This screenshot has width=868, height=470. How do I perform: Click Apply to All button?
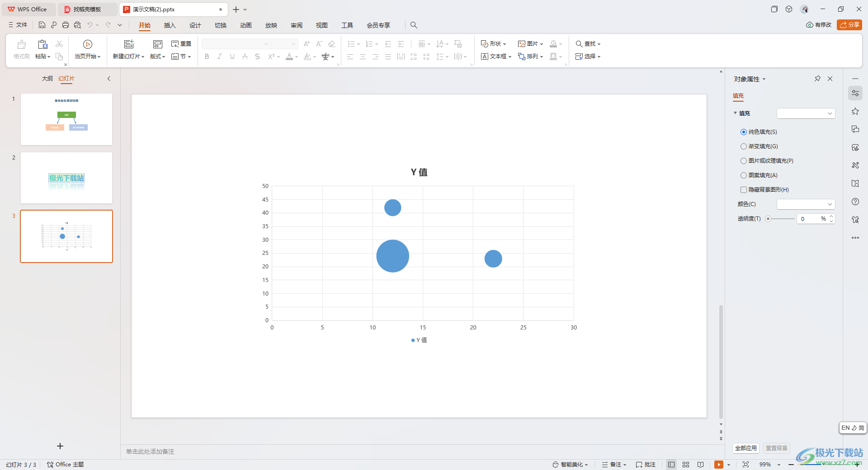[x=745, y=448]
